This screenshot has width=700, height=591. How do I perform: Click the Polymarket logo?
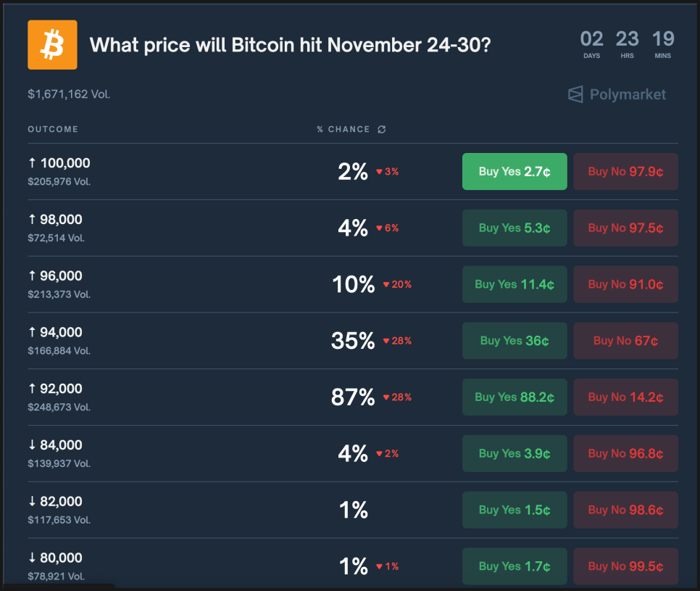(x=617, y=94)
